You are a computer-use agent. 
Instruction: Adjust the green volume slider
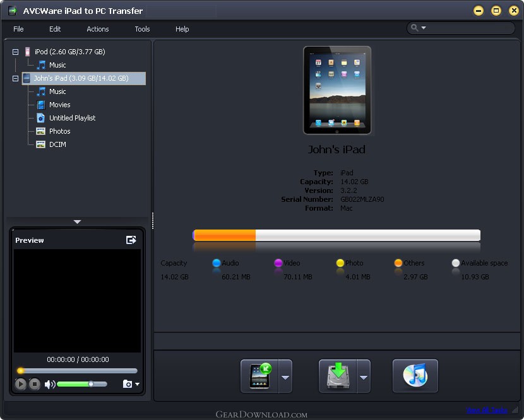82,384
